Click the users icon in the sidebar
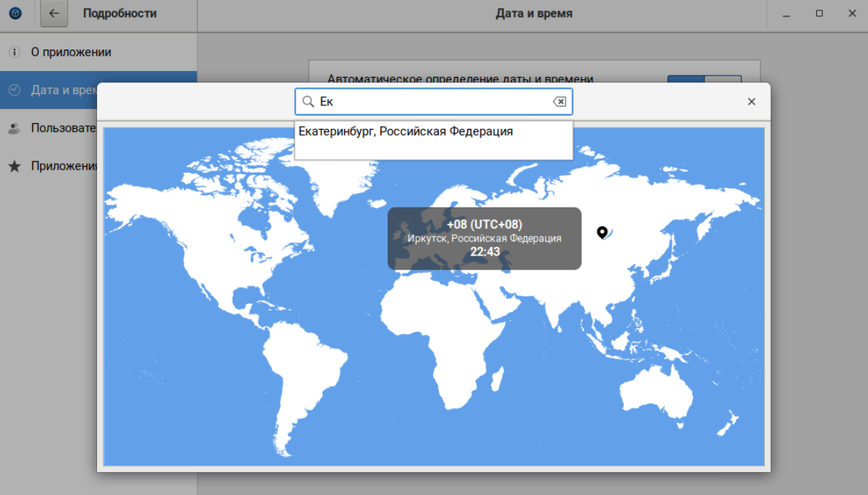 point(14,128)
